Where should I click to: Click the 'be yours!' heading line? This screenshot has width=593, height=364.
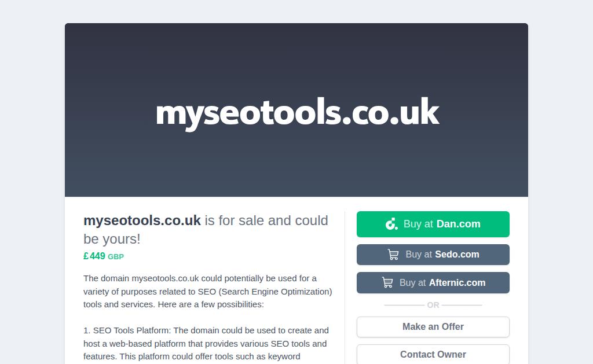112,239
